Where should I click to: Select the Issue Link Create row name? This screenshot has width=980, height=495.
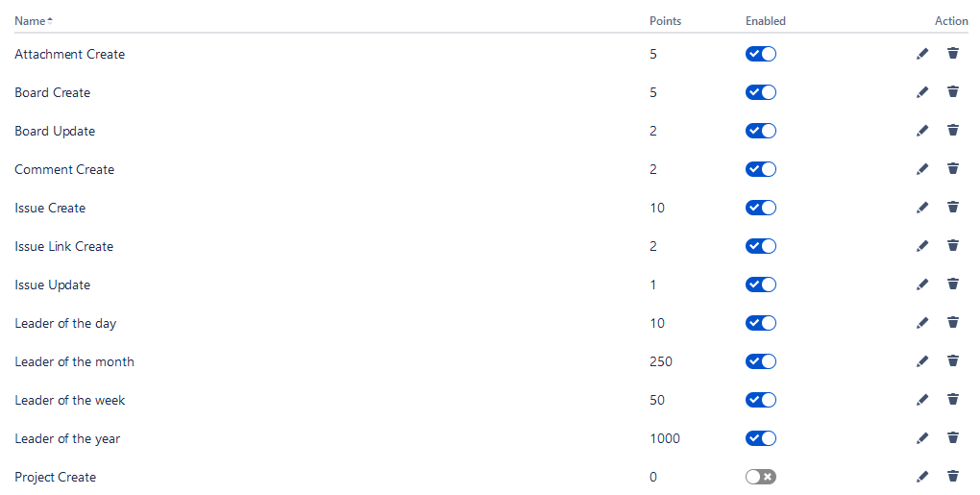click(64, 246)
